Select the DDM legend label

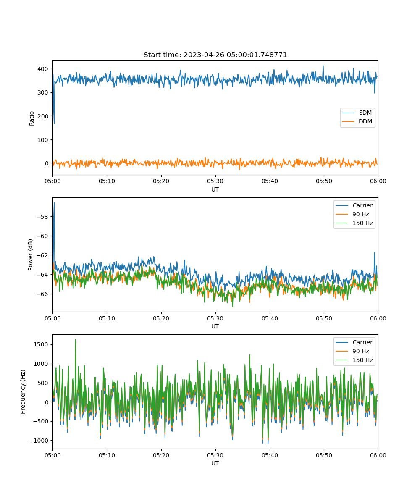366,122
